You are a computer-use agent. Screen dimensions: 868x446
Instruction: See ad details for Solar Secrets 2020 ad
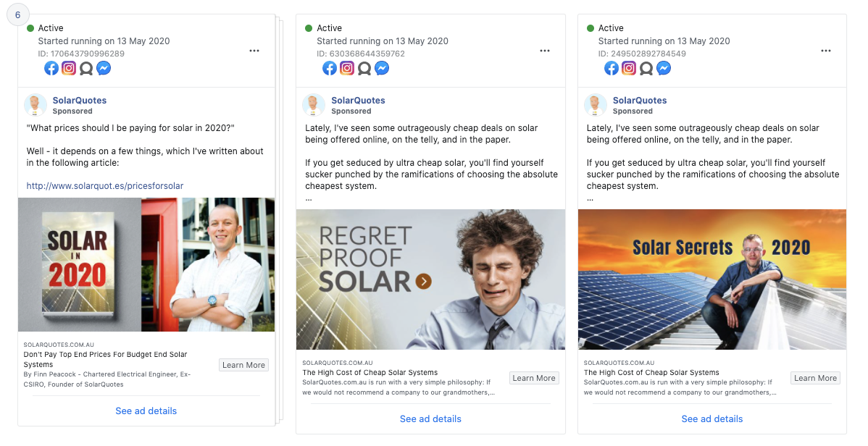pyautogui.click(x=712, y=419)
